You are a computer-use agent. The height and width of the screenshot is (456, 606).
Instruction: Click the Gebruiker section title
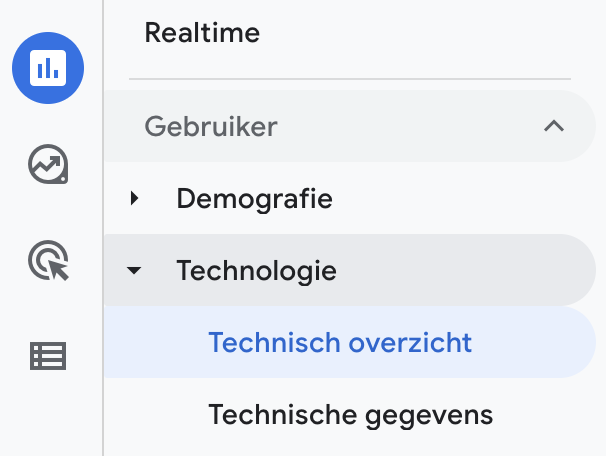211,126
